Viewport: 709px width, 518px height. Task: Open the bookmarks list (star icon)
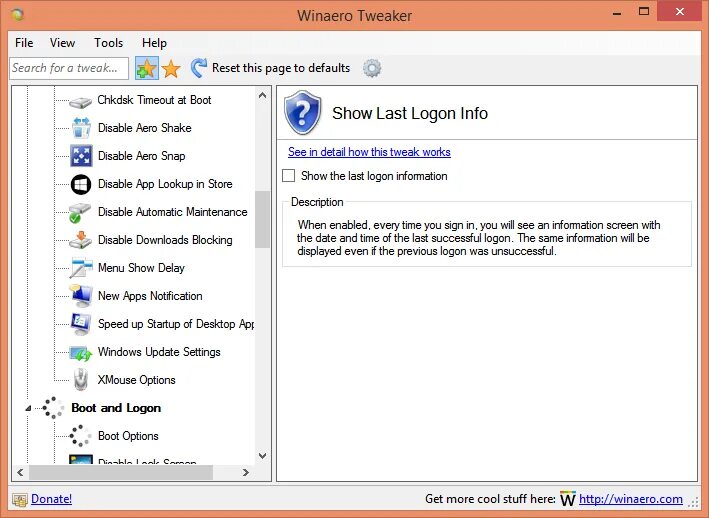171,69
